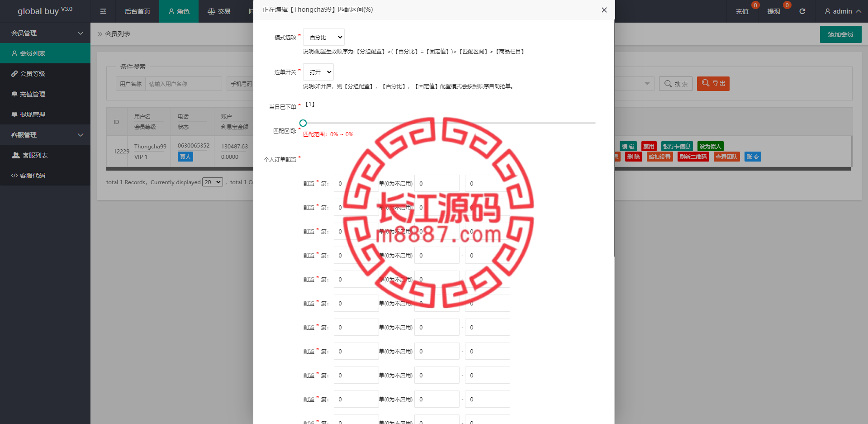868x424 pixels.
Task: Click the range-start field in first 配置 row
Action: click(x=437, y=183)
